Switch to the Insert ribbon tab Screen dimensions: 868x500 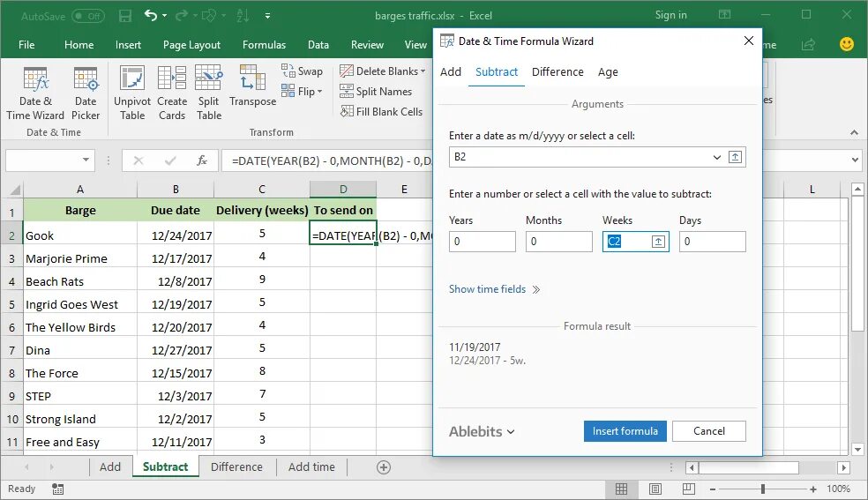[x=128, y=45]
